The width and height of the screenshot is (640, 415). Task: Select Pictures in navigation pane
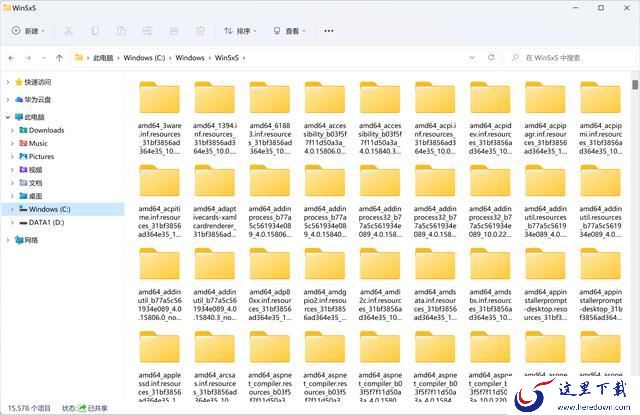tap(41, 157)
